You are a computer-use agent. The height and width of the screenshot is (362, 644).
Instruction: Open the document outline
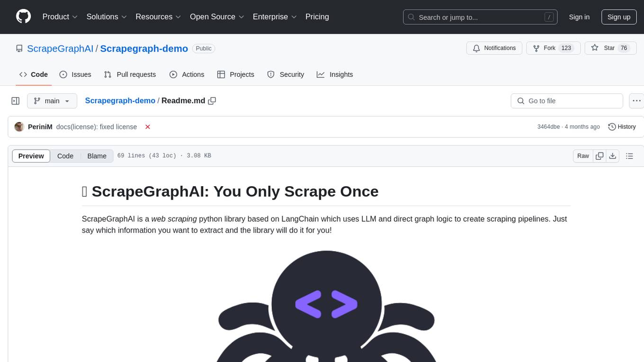pyautogui.click(x=629, y=156)
